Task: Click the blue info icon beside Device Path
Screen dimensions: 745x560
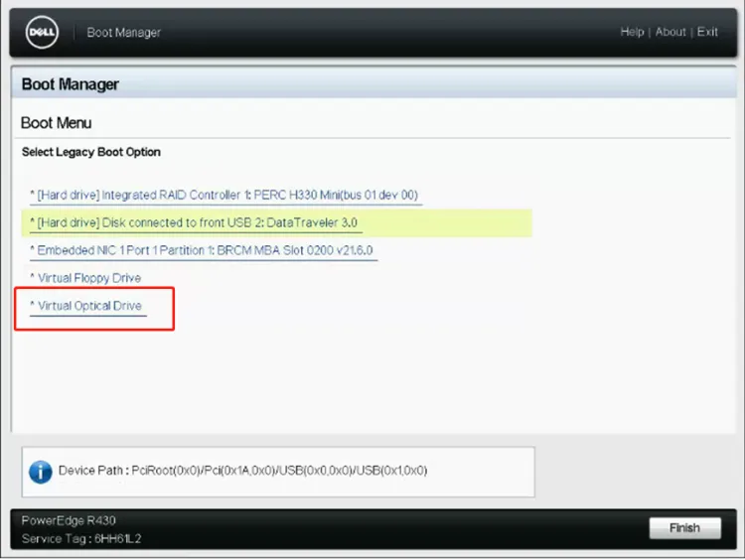Action: coord(41,472)
